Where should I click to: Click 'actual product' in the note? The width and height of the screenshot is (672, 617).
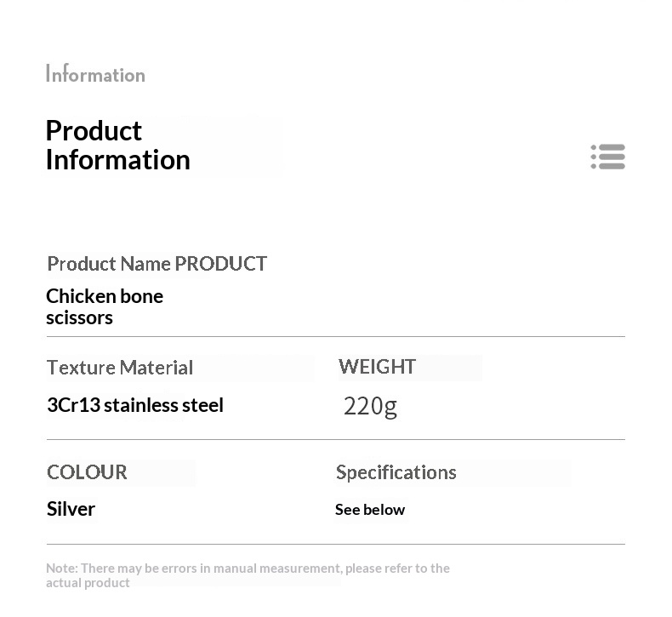88,583
